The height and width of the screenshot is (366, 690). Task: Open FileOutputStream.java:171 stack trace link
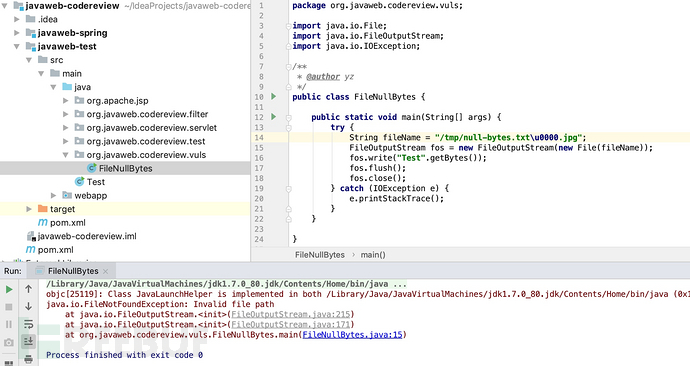tap(291, 324)
